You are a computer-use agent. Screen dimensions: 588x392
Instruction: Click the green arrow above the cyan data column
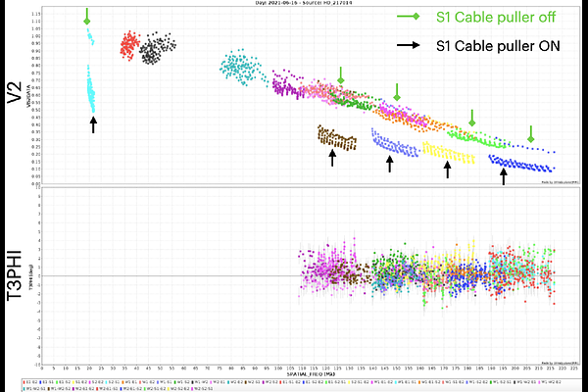coord(87,16)
